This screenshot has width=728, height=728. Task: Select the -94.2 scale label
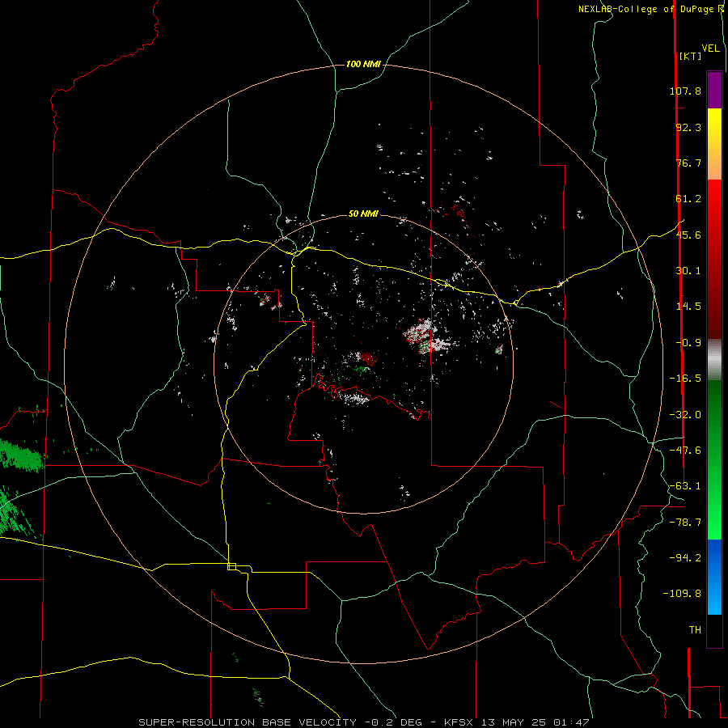[x=685, y=558]
